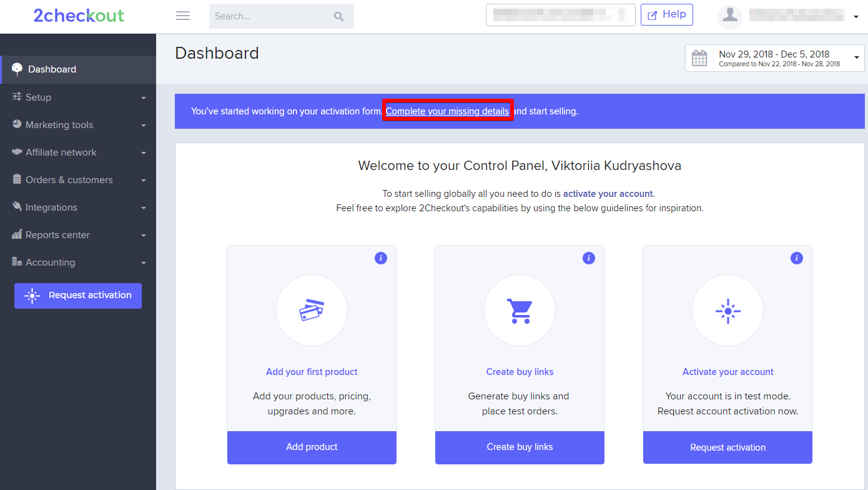The width and height of the screenshot is (868, 490).
Task: Click Request activation button on card
Action: click(x=727, y=447)
